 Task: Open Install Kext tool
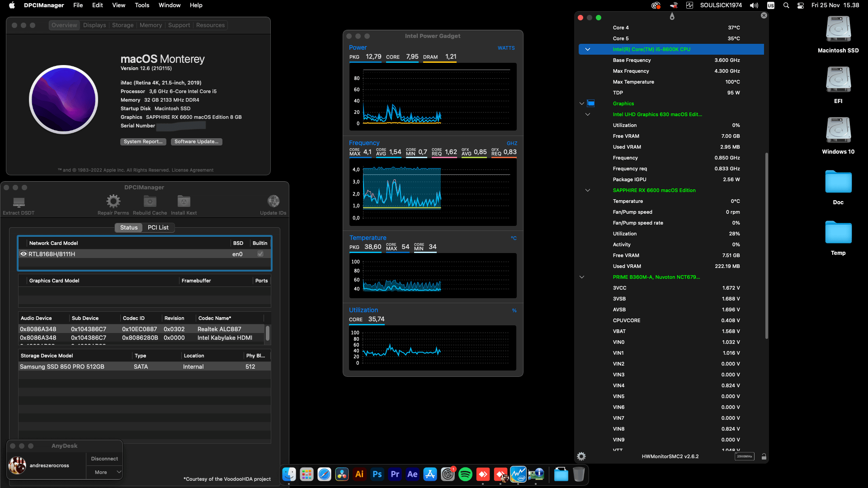click(184, 205)
